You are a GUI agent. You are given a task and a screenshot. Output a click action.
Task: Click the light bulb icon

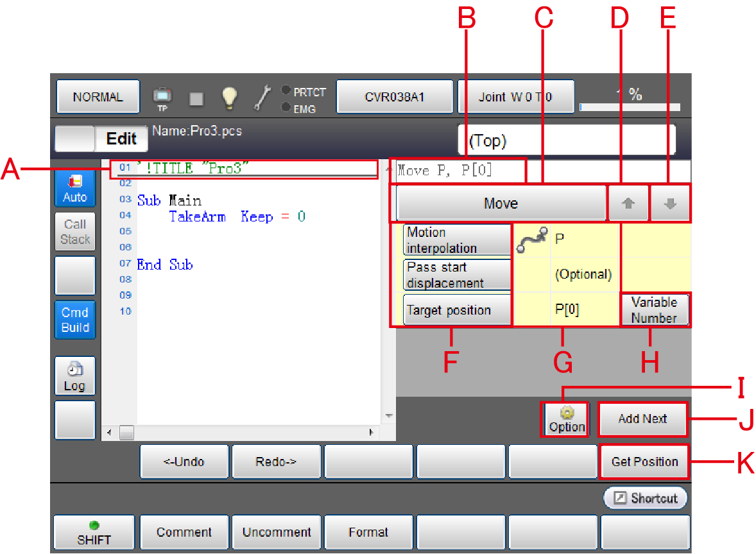[230, 98]
